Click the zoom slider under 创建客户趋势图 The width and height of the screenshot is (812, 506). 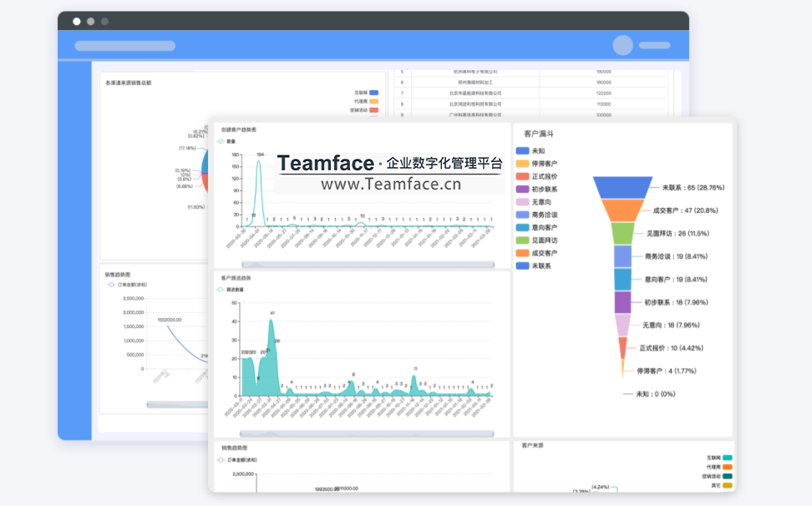368,265
